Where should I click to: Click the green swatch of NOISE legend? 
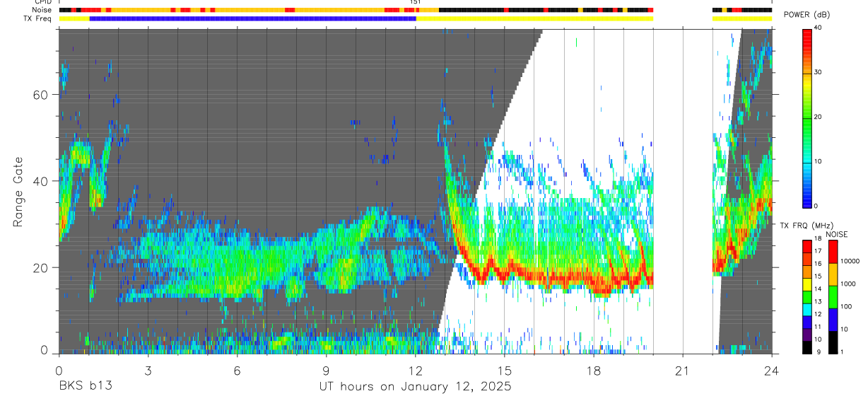tap(832, 296)
